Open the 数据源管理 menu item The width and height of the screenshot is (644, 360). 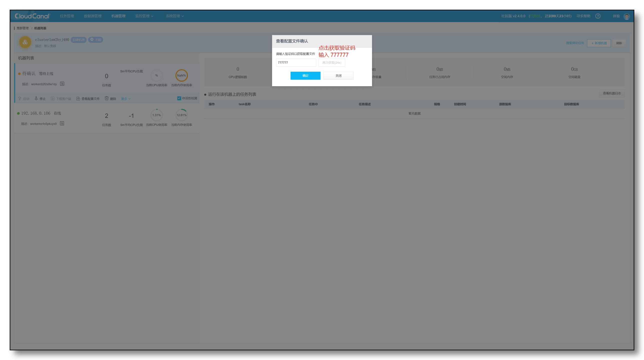[x=93, y=16]
